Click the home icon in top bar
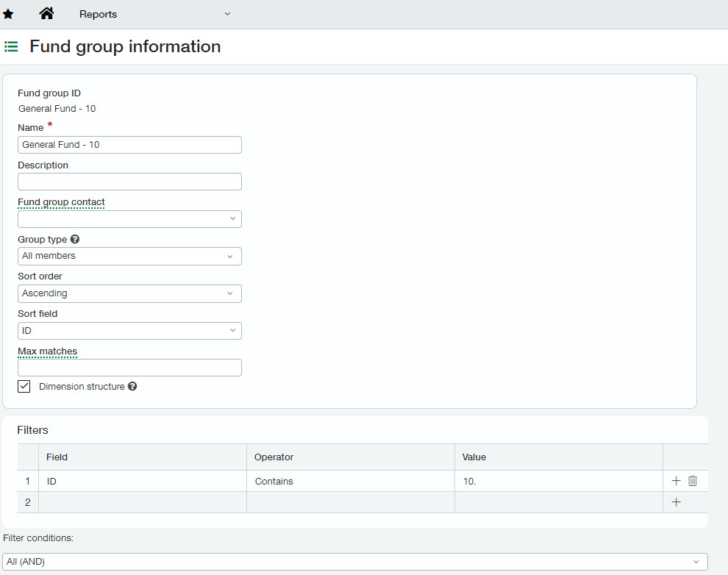 tap(46, 13)
